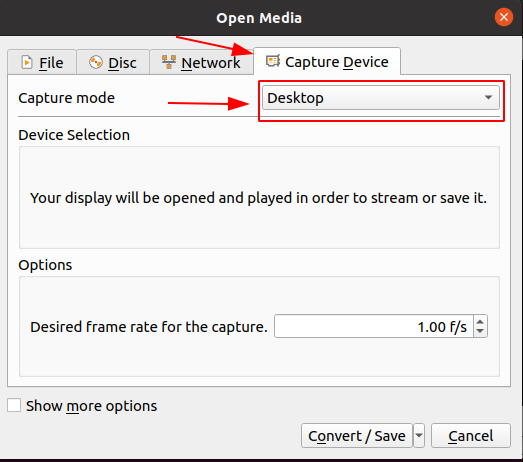Click the desired frame rate input field
The height and width of the screenshot is (462, 523).
(x=374, y=326)
